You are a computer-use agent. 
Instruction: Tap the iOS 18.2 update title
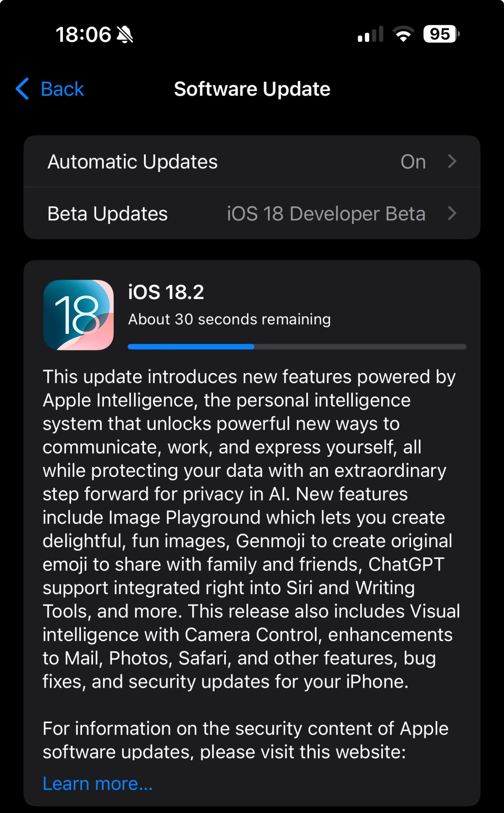click(x=166, y=292)
